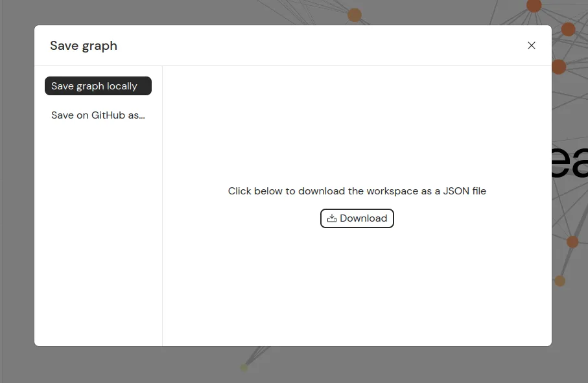Click the Save graph dialog title
The image size is (588, 383).
pos(84,45)
